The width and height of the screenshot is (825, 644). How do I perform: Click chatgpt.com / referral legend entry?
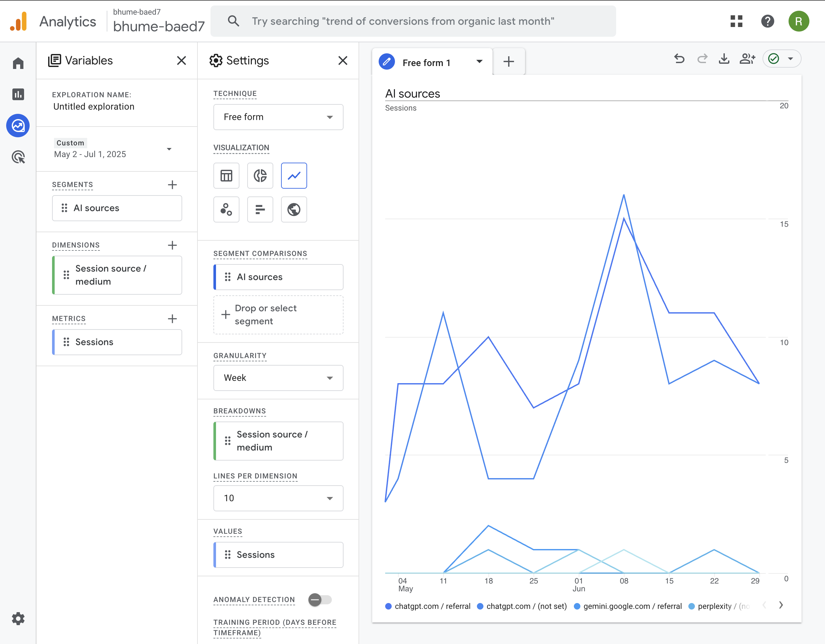[x=427, y=606]
